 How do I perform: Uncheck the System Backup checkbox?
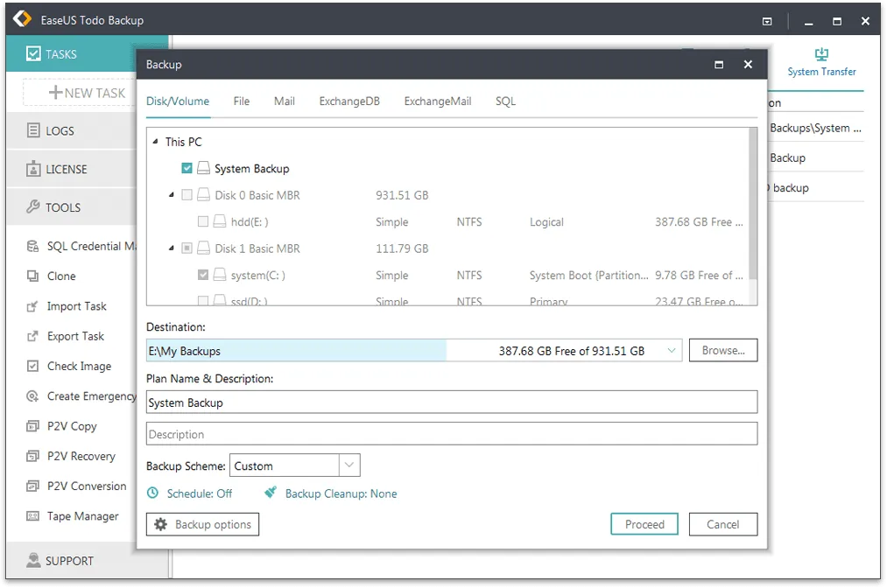187,169
